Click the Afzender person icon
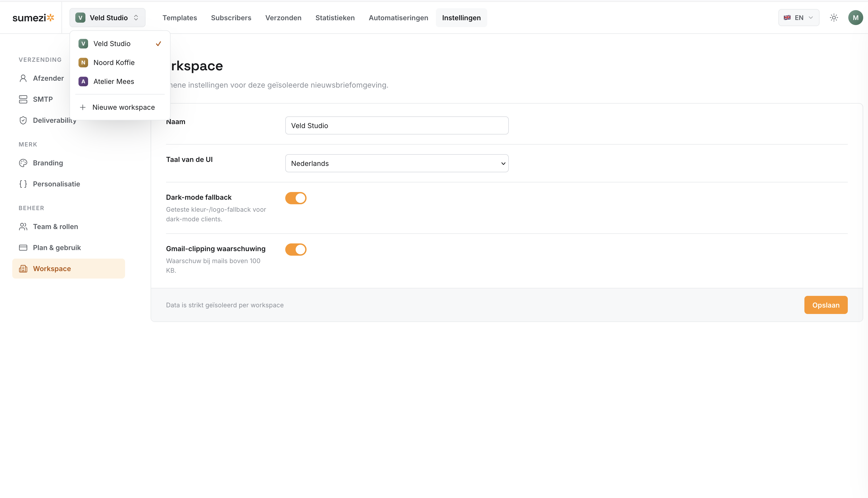The image size is (868, 498). tap(23, 78)
